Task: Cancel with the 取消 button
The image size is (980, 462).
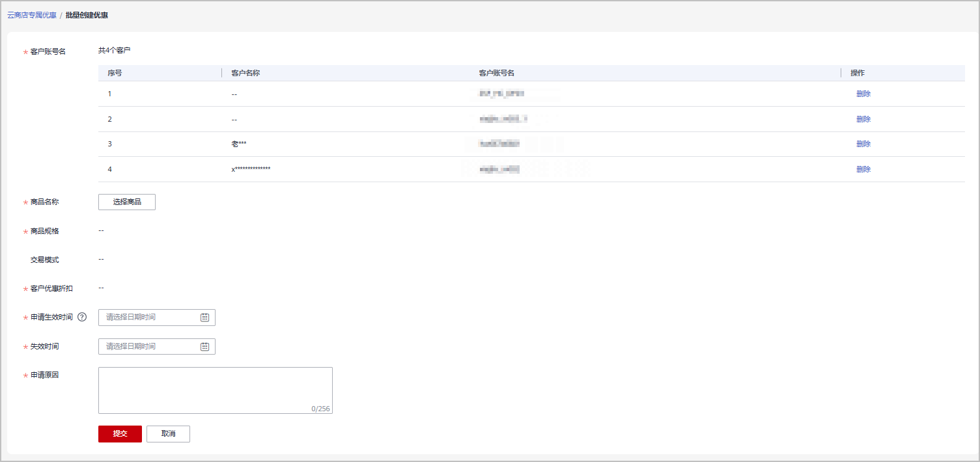Action: pos(168,434)
